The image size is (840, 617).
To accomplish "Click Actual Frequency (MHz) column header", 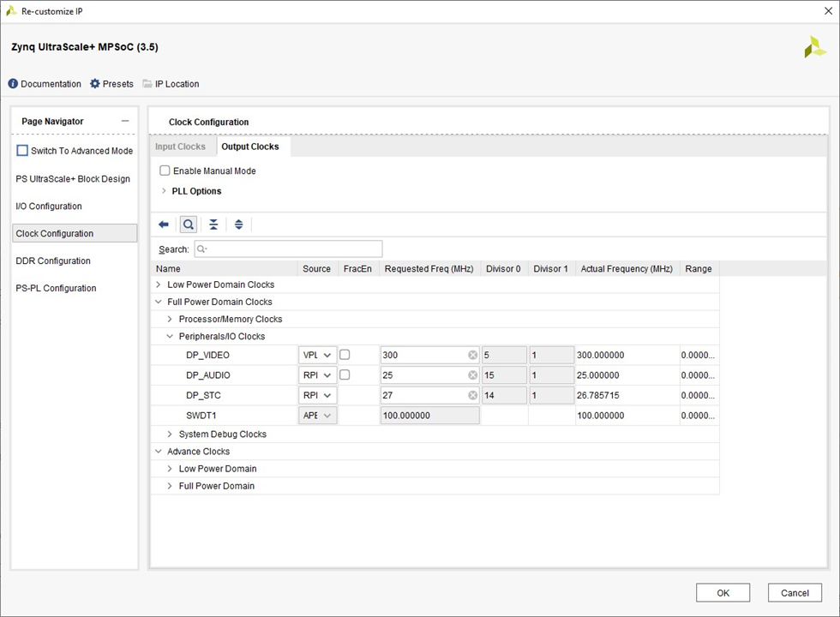I will (627, 268).
